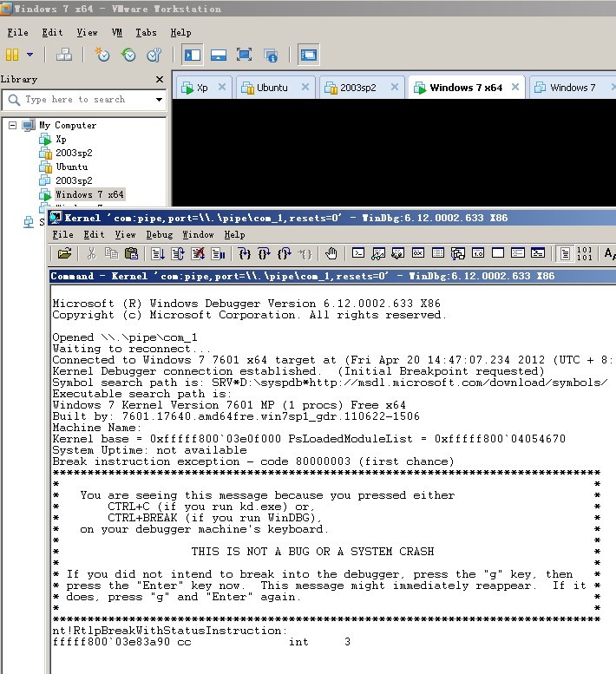Open the library search filter dropdown

159,100
